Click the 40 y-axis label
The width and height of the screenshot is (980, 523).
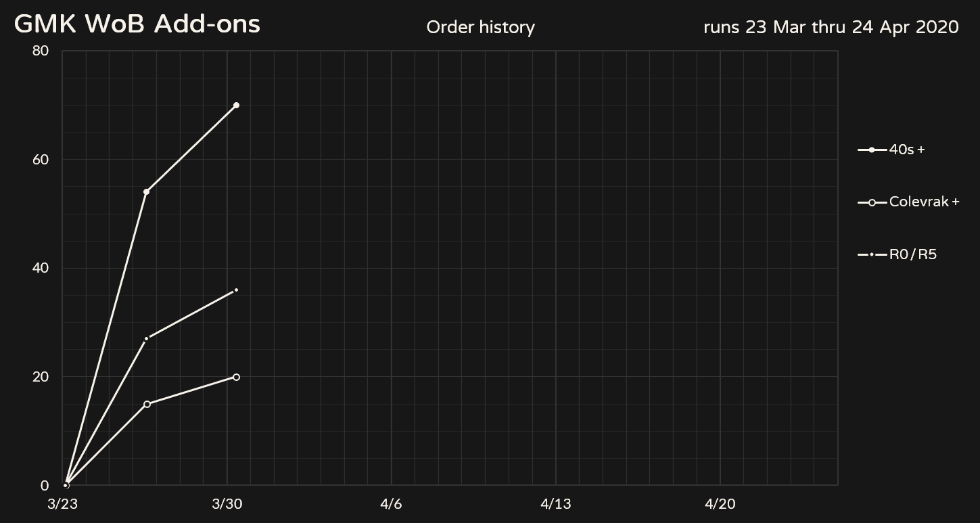pos(41,268)
